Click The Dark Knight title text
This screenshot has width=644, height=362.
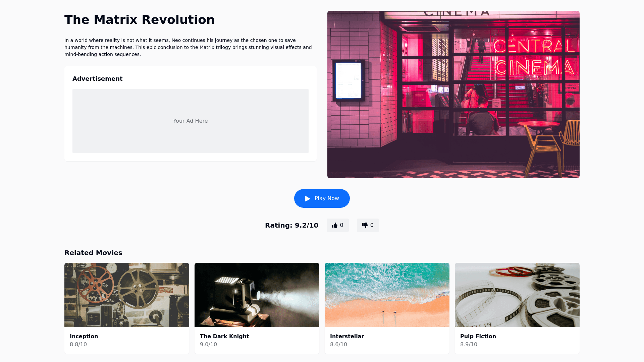click(224, 336)
